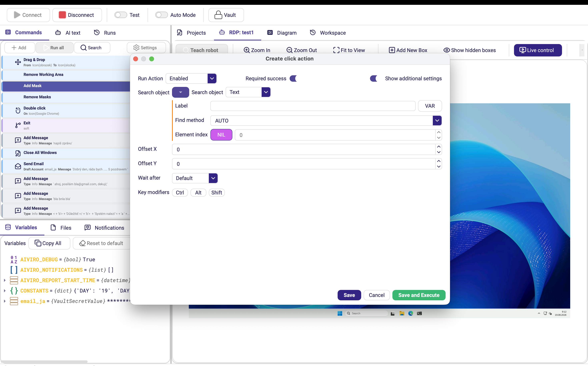588x366 pixels.
Task: Toggle the Test switch
Action: [121, 15]
